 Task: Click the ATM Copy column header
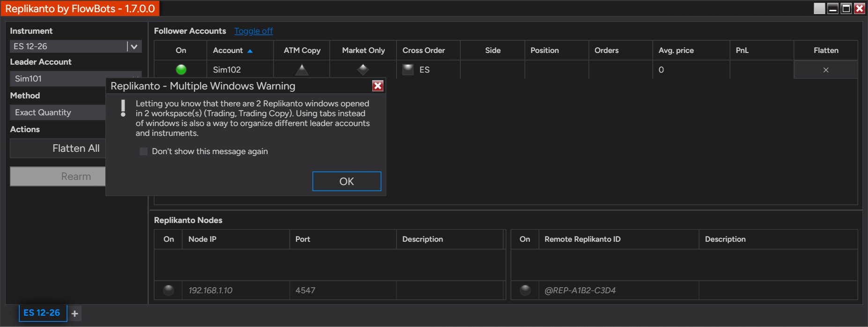tap(302, 51)
